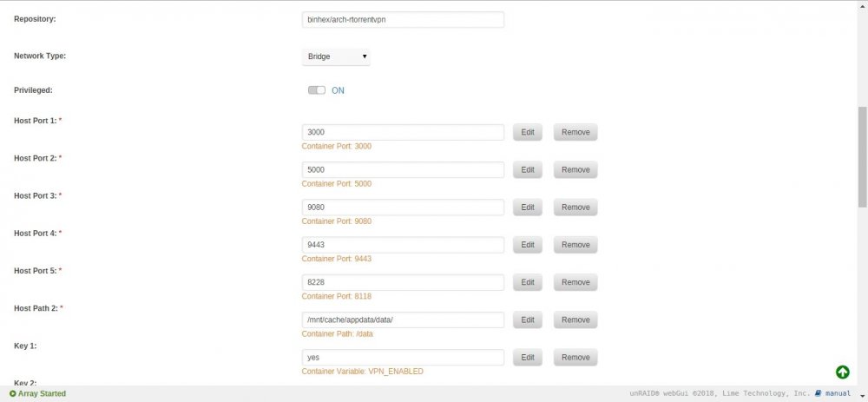Viewport: 868px width, 402px height.
Task: Edit Host Path 2 entry
Action: coord(528,320)
